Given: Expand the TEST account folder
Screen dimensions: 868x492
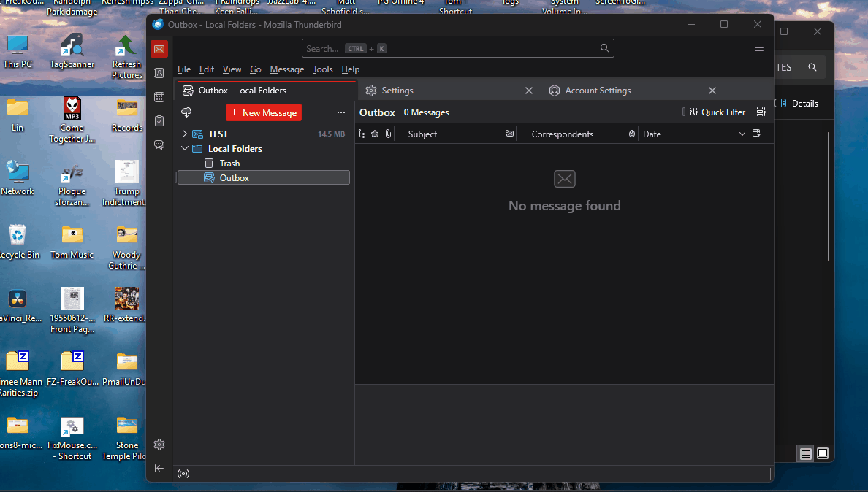Looking at the screenshot, I should click(x=185, y=134).
